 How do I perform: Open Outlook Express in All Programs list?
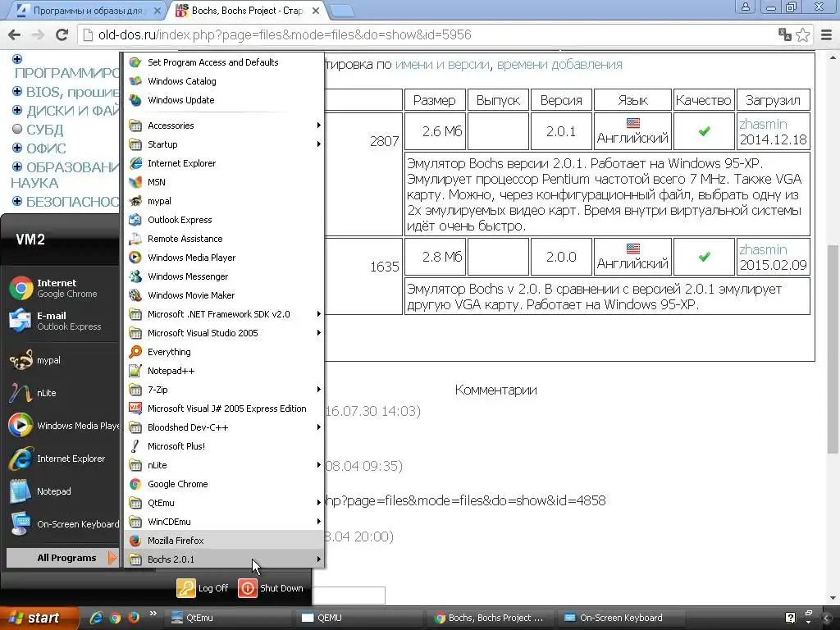[x=224, y=220]
